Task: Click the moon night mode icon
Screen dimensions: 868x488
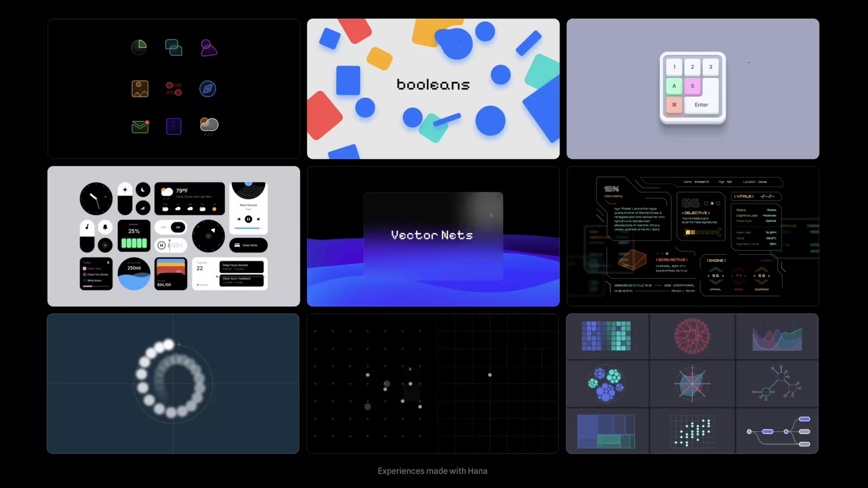Action: [x=143, y=190]
